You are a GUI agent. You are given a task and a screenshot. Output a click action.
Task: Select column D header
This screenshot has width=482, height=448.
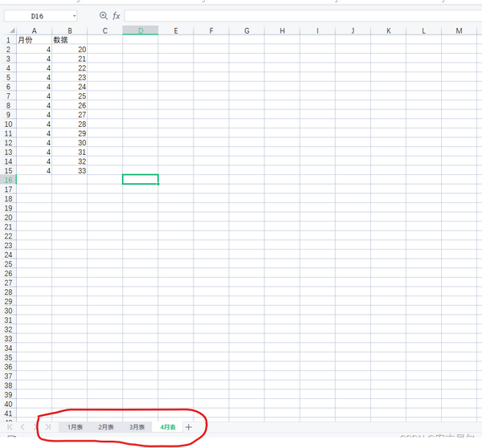click(x=141, y=31)
